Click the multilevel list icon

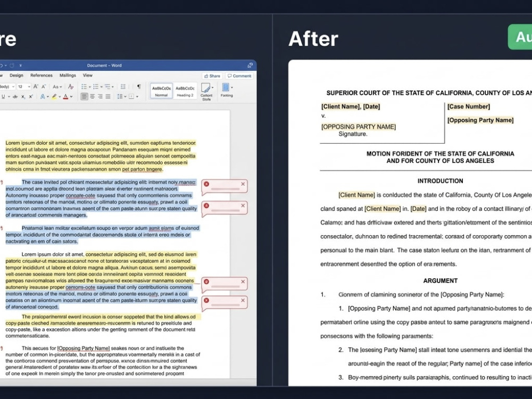pyautogui.click(x=107, y=87)
